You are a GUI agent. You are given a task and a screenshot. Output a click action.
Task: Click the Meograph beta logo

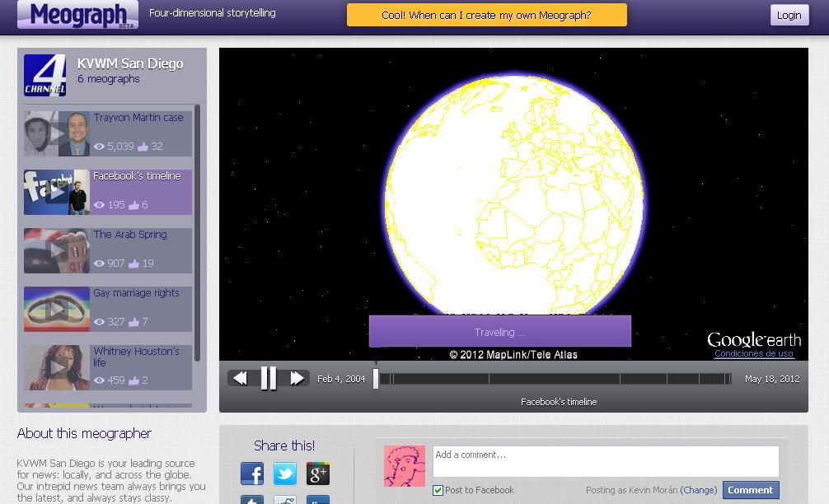pyautogui.click(x=77, y=15)
